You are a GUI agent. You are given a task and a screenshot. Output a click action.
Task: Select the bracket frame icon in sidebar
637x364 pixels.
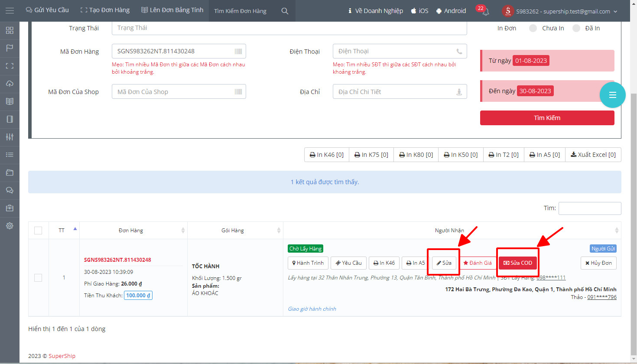(x=10, y=66)
